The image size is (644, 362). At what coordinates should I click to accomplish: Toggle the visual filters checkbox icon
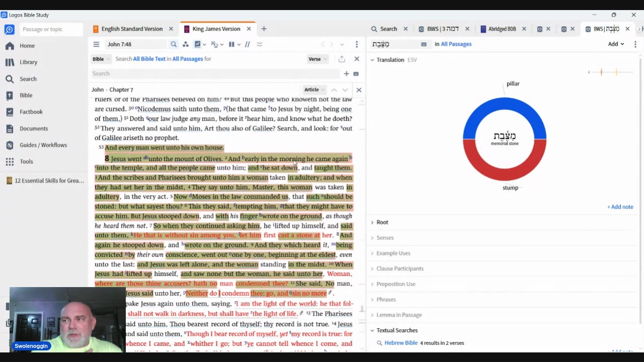tap(198, 44)
